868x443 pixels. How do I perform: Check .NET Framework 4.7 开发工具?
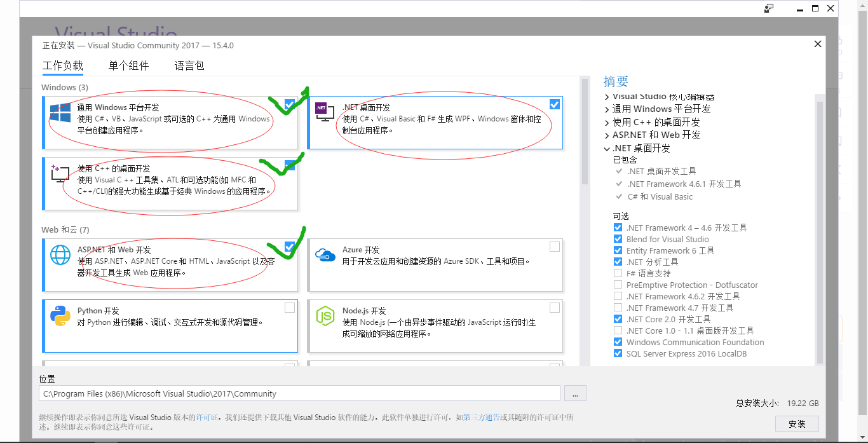[617, 307]
